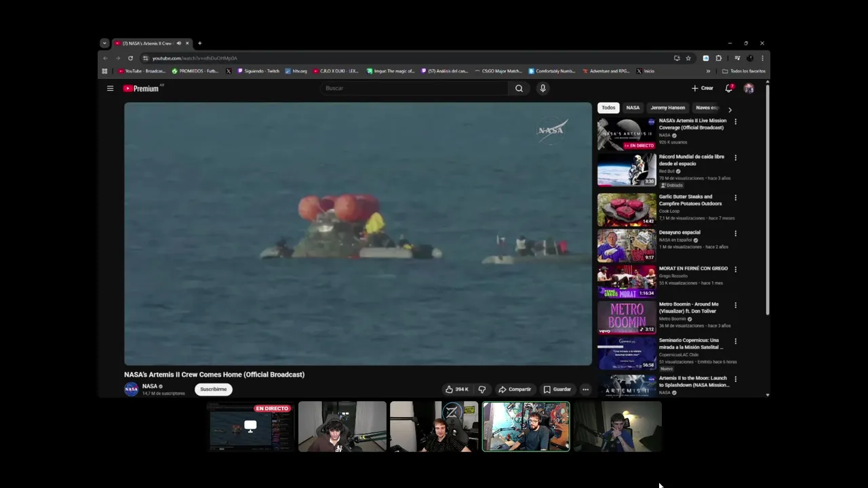868x488 pixels.
Task: Open the notifications bell
Action: tap(729, 88)
